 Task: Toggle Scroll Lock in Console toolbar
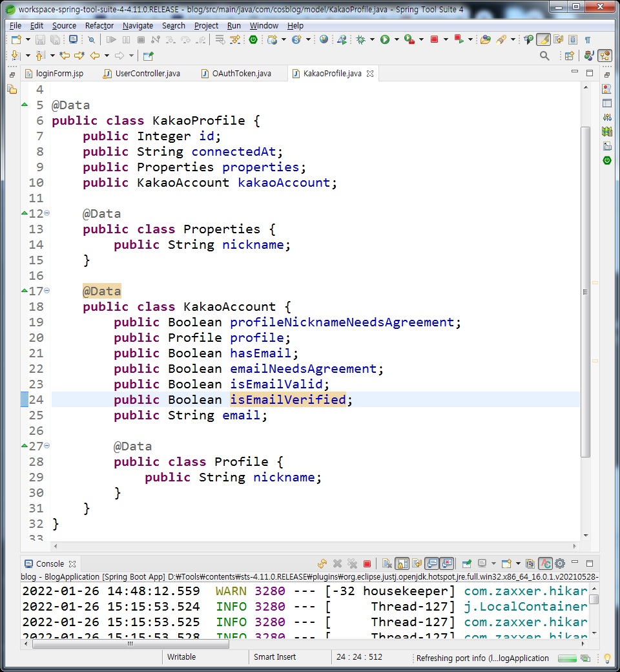point(402,563)
